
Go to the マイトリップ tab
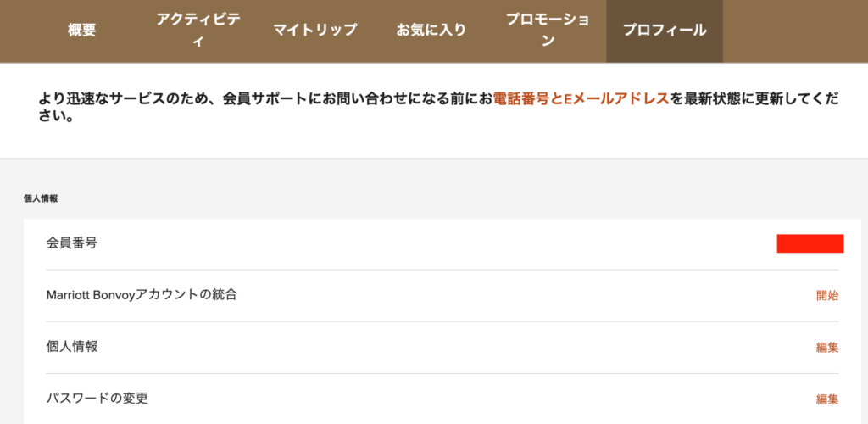point(315,31)
